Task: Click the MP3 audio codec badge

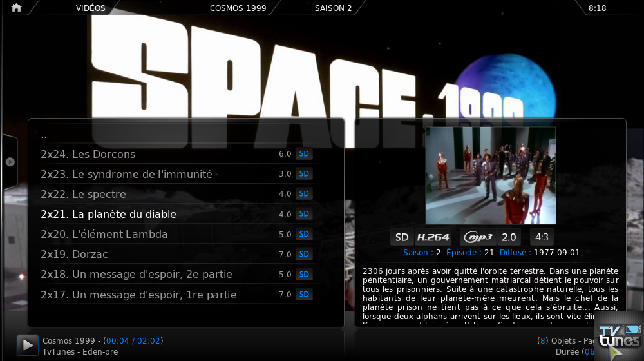Action: pos(478,237)
